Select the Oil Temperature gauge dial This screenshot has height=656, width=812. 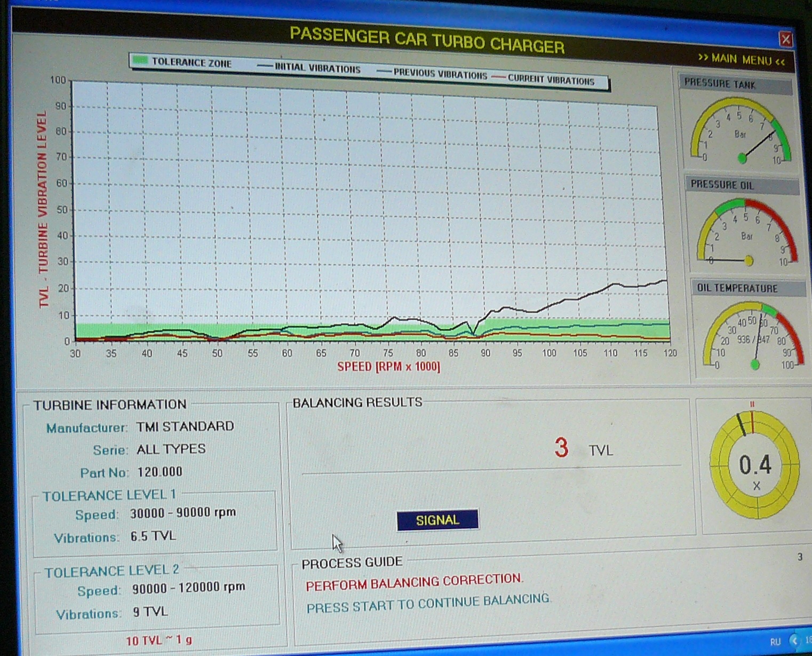pyautogui.click(x=753, y=336)
